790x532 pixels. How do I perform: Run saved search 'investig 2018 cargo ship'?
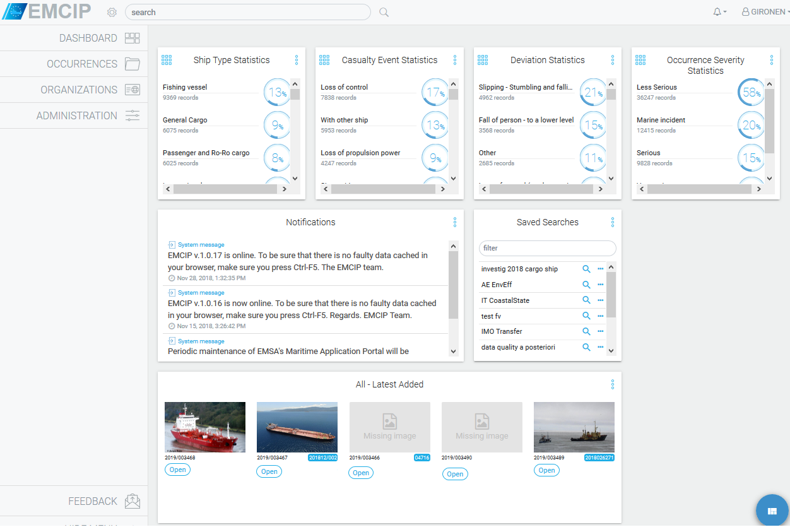point(586,269)
